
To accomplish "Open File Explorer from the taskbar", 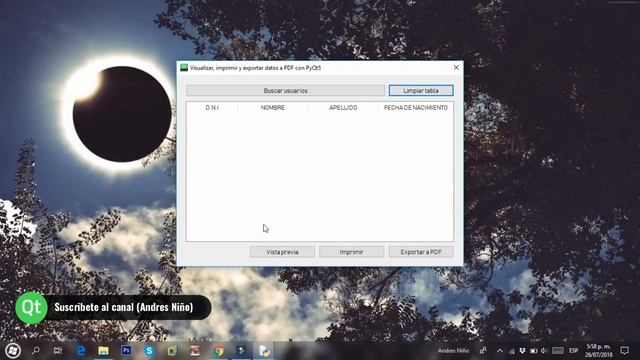I will (x=103, y=351).
